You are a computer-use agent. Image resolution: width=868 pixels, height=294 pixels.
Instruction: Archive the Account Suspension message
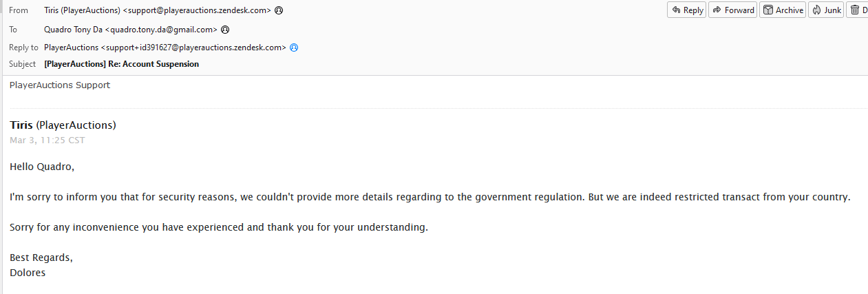(x=783, y=10)
